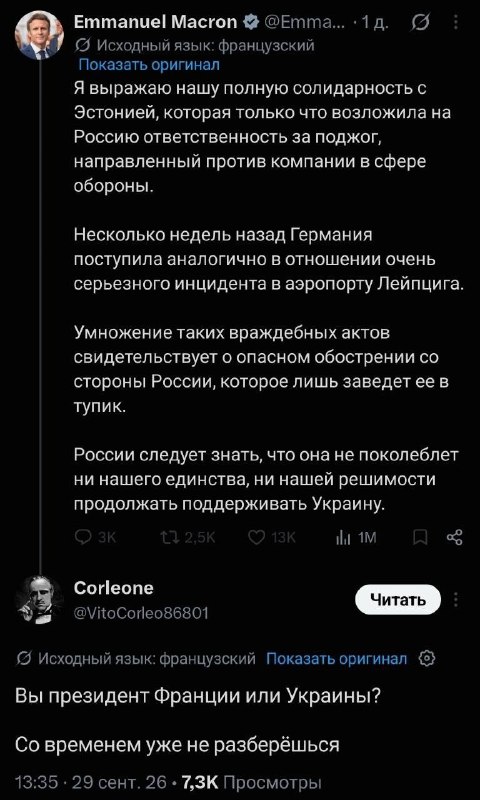Show original under Macron's name
The image size is (480, 800).
click(x=149, y=64)
